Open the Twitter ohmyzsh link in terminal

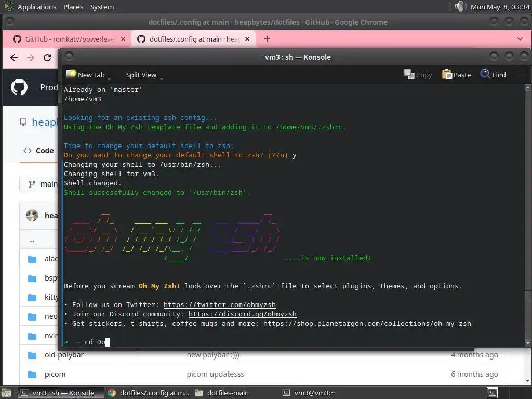coord(220,304)
